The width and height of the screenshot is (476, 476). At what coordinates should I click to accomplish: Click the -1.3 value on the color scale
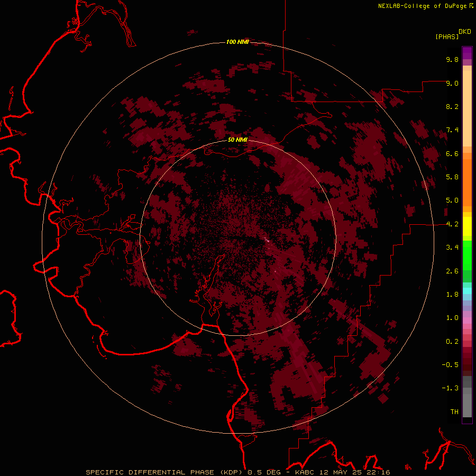[450, 388]
